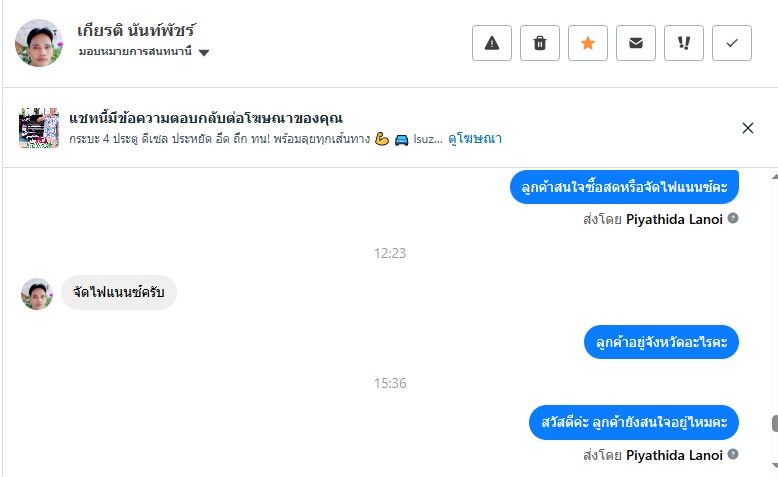Mark conversation unread with envelope icon
This screenshot has width=778, height=477.
coord(636,43)
